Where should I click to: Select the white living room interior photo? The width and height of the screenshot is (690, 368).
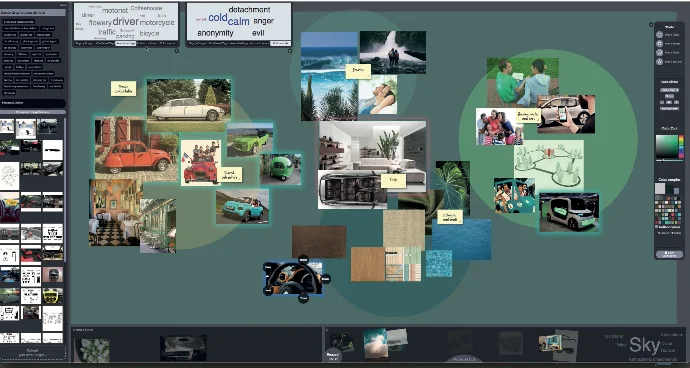click(x=372, y=146)
